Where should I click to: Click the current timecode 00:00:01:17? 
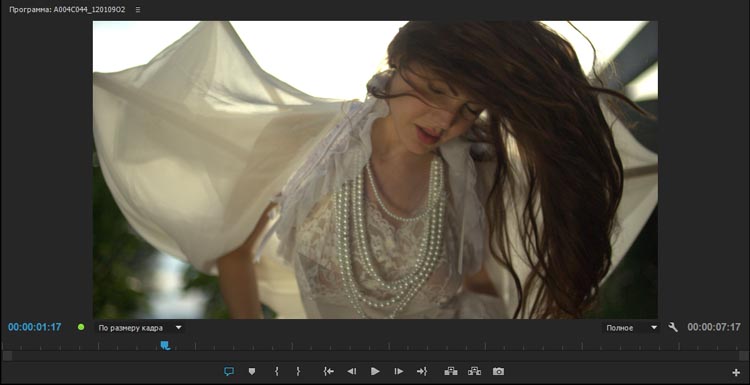(x=34, y=327)
